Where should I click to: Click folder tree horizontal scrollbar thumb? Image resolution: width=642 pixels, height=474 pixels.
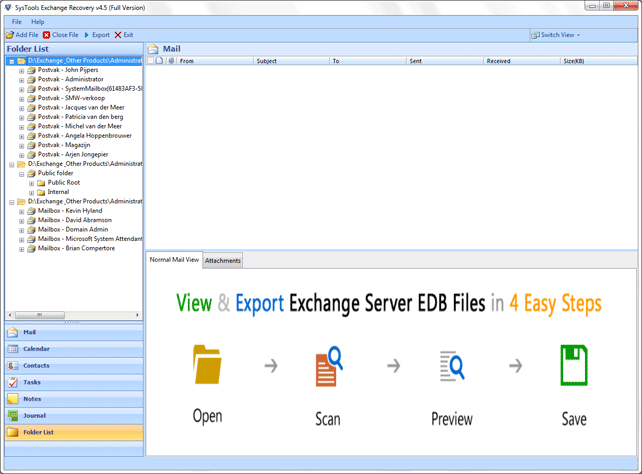coord(40,315)
